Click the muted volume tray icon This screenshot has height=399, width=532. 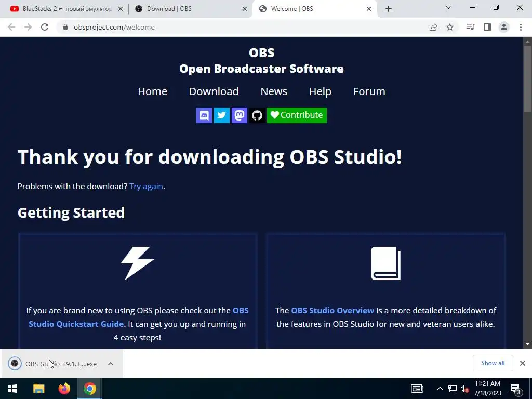pos(465,389)
